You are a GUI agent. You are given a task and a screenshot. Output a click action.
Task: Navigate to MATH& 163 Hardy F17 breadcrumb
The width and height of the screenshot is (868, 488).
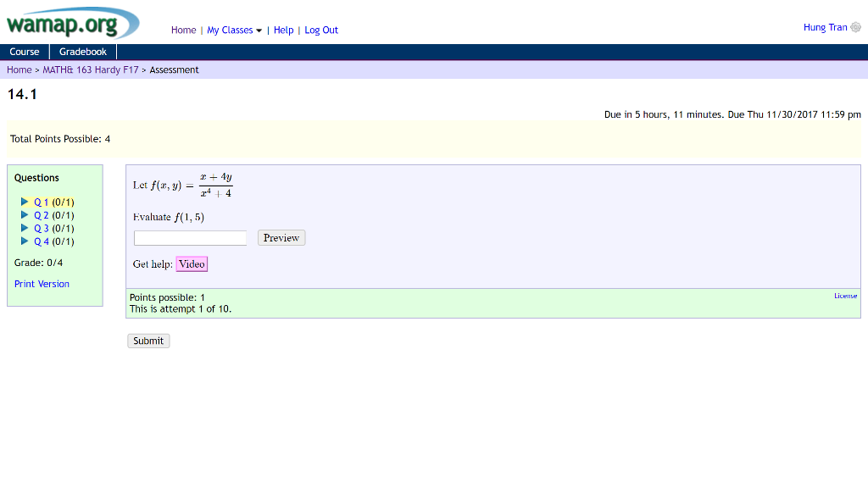tap(90, 69)
